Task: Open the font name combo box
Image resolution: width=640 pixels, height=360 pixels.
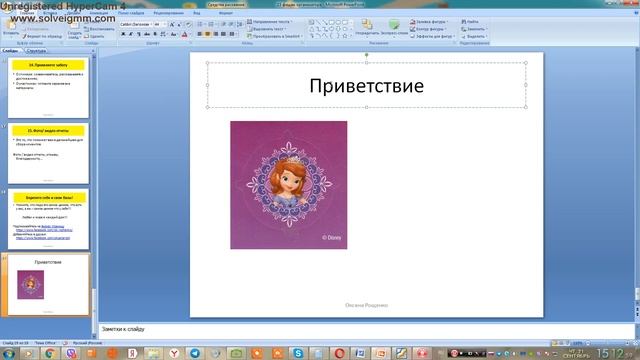Action: 136,24
